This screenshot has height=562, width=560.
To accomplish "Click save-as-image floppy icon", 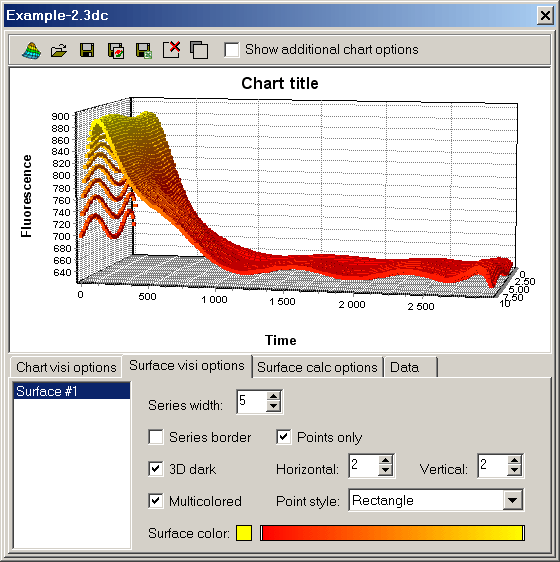I will (x=116, y=51).
